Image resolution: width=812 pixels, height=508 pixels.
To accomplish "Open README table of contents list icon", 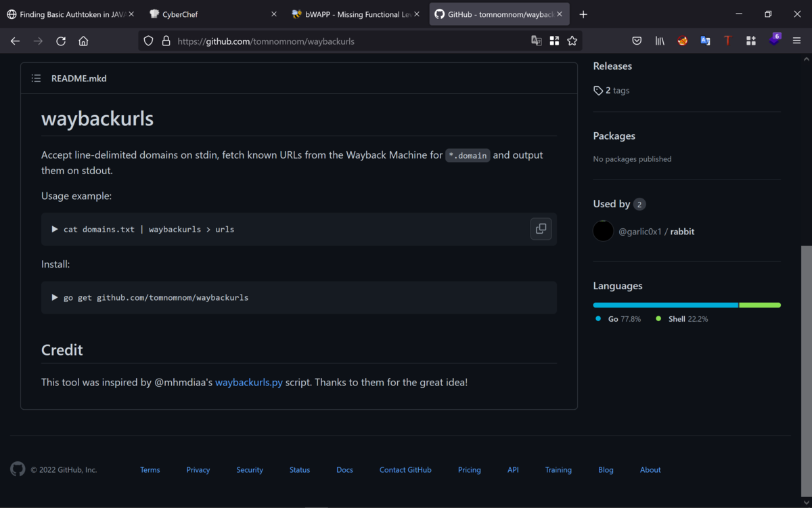I will 36,79.
